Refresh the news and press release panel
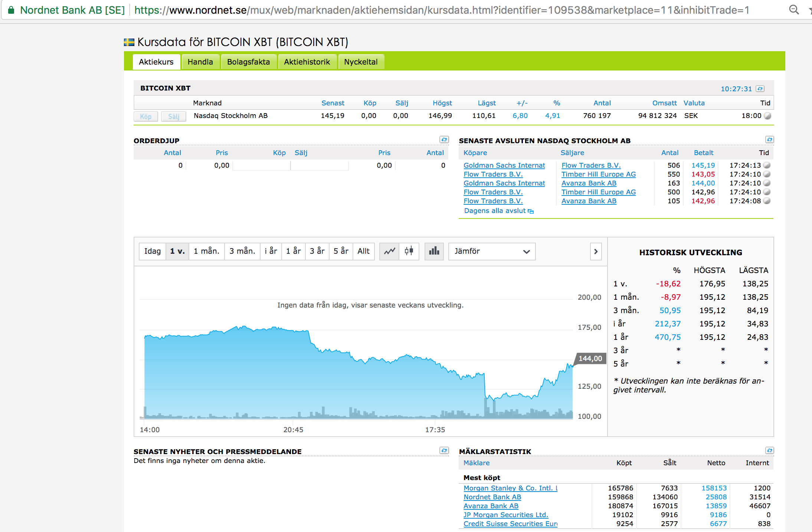 [444, 450]
